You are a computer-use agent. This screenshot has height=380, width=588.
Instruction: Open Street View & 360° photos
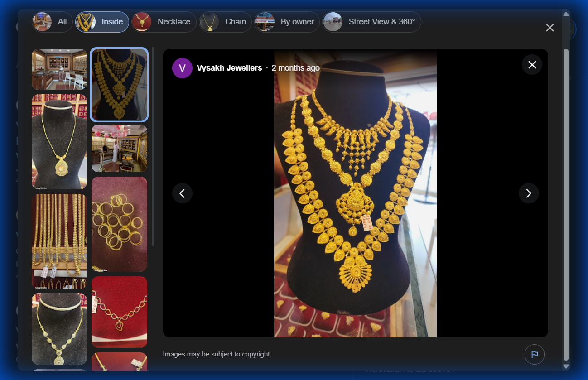pyautogui.click(x=371, y=21)
